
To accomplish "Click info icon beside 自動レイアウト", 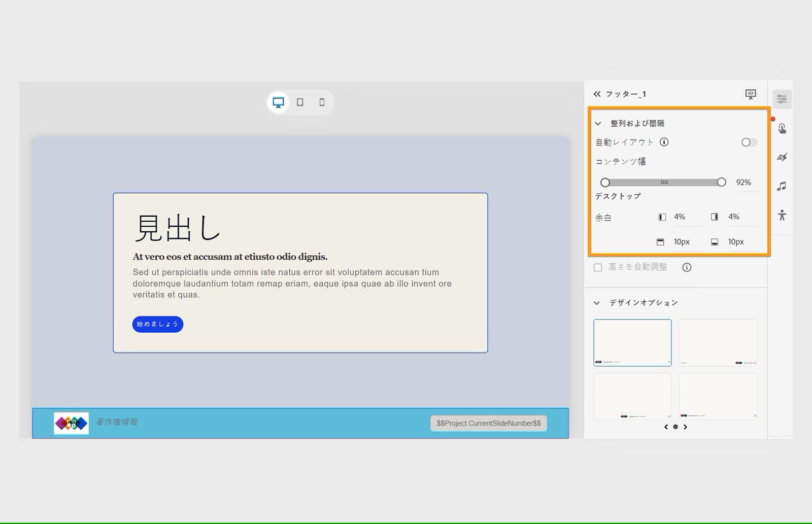I will click(664, 142).
